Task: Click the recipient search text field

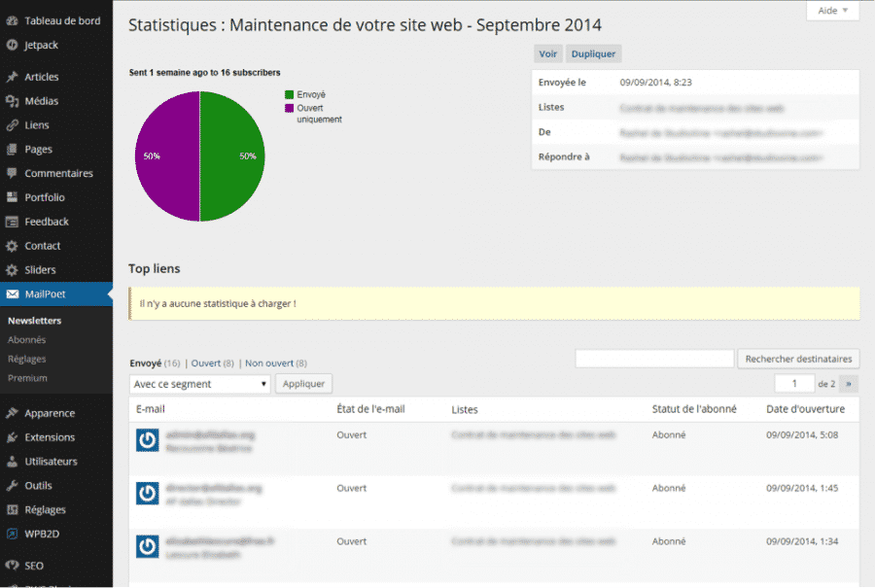Action: coord(654,360)
